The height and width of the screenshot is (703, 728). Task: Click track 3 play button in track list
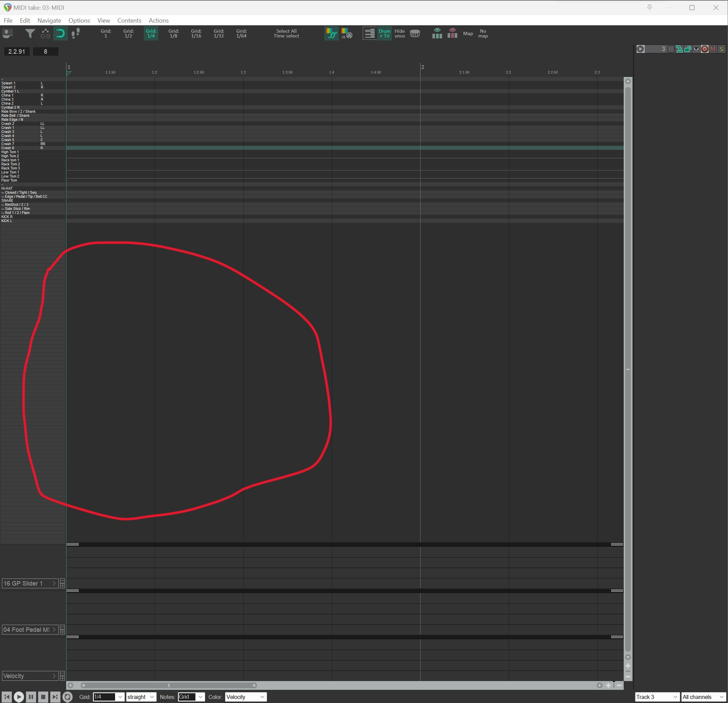640,49
